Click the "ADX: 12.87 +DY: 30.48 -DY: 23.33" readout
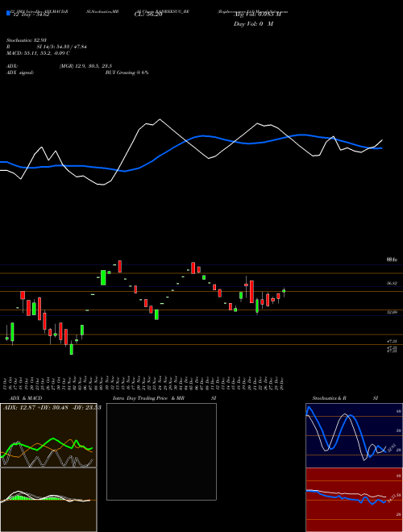This screenshot has height=532, width=403. pos(52,408)
